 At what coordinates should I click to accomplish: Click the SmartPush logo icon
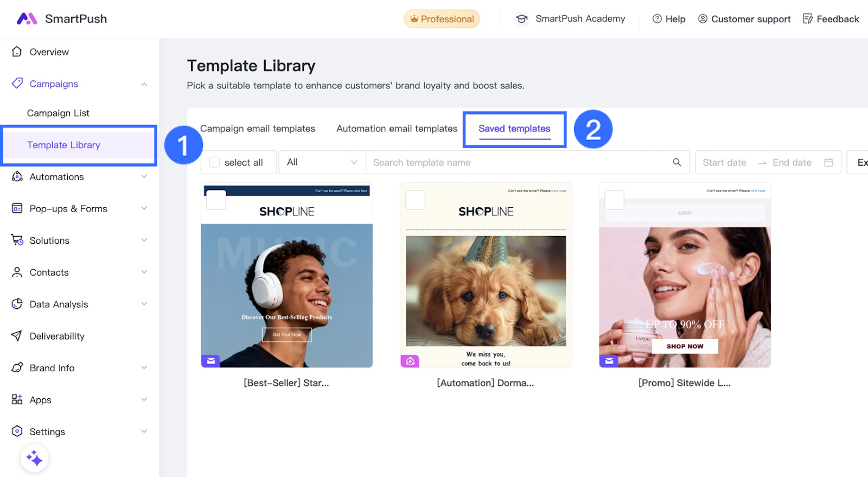27,19
